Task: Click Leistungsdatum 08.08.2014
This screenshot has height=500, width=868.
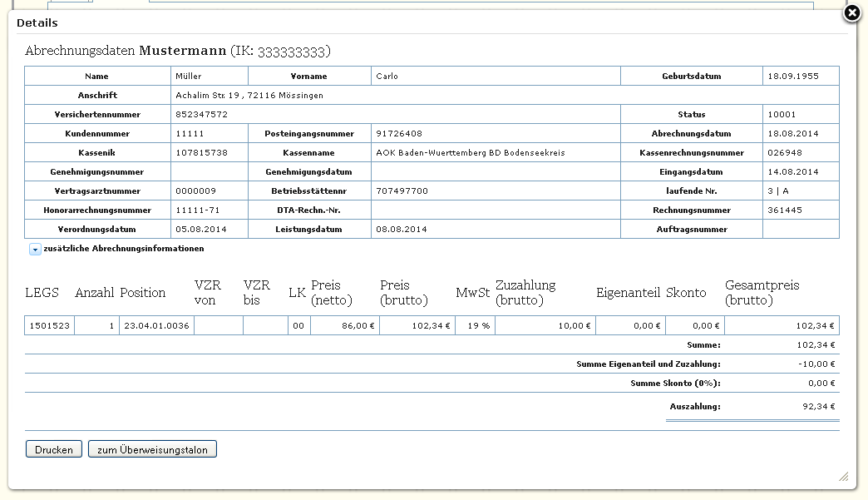Action: point(402,230)
